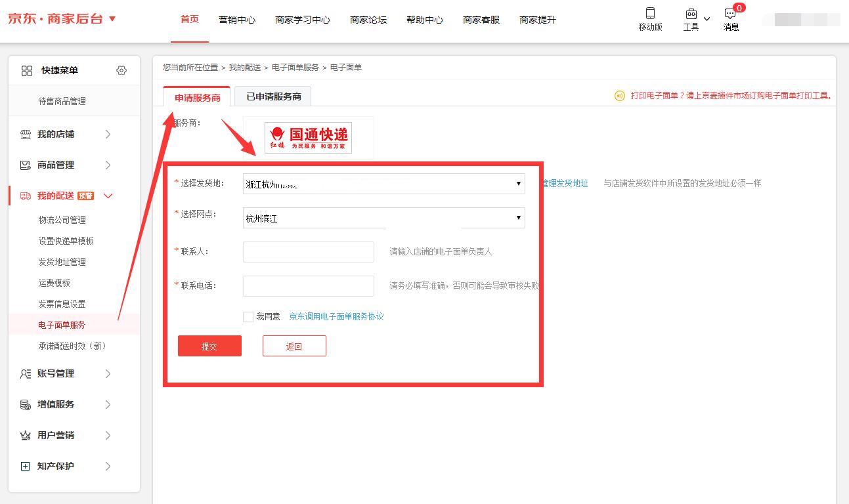Open the tools toolbox icon
849x504 pixels.
(691, 14)
